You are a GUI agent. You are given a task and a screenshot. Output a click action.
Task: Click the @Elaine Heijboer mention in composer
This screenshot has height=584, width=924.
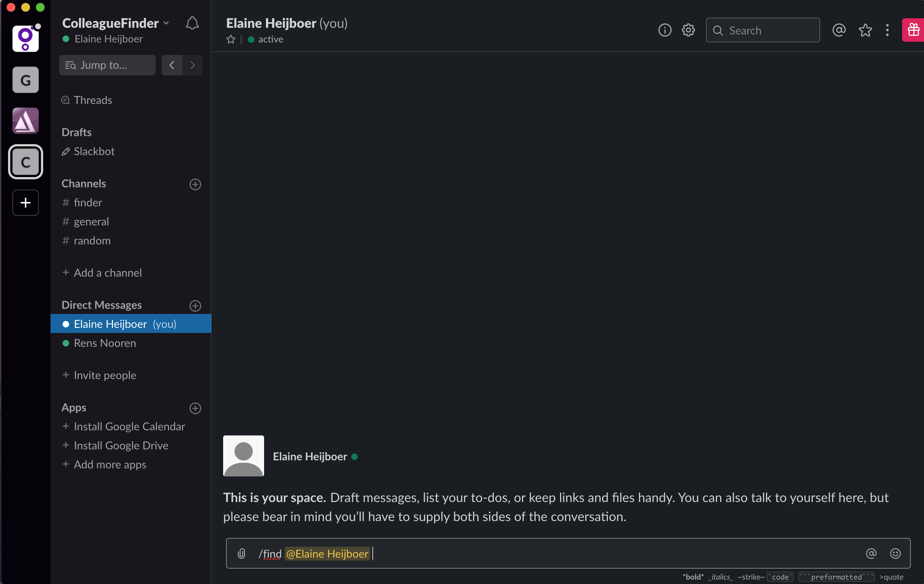[x=327, y=553]
